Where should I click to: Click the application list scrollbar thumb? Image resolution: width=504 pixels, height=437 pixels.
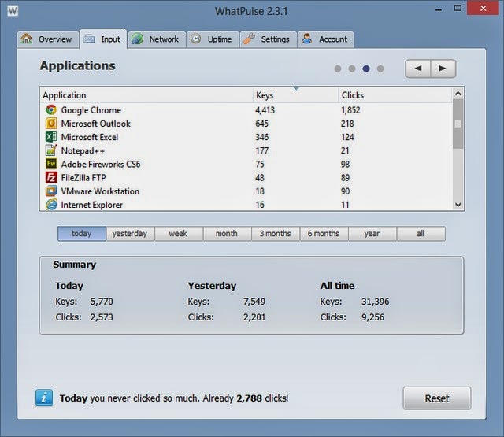(x=458, y=124)
